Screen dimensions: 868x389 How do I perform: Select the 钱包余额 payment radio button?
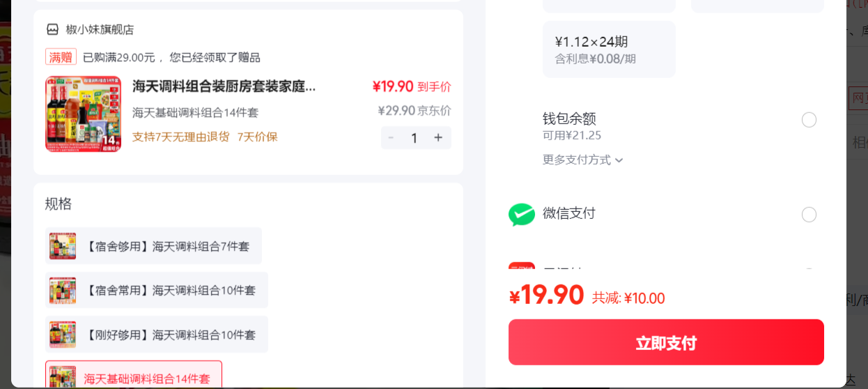pyautogui.click(x=809, y=120)
